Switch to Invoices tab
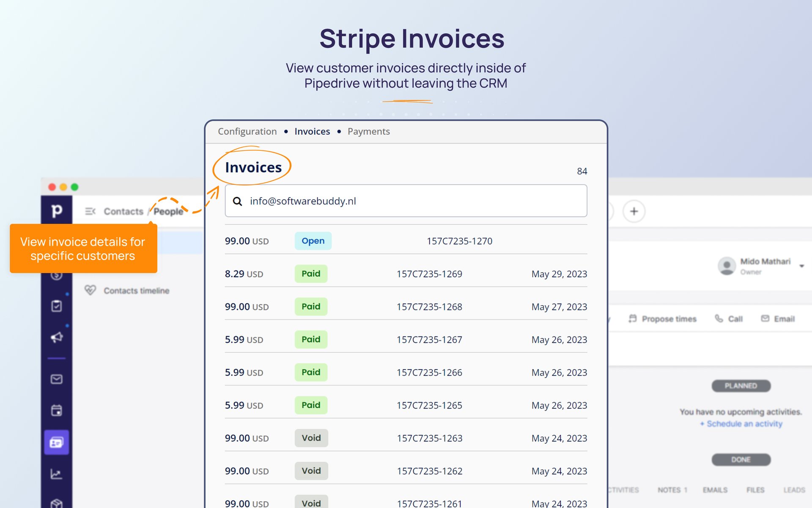 point(312,132)
